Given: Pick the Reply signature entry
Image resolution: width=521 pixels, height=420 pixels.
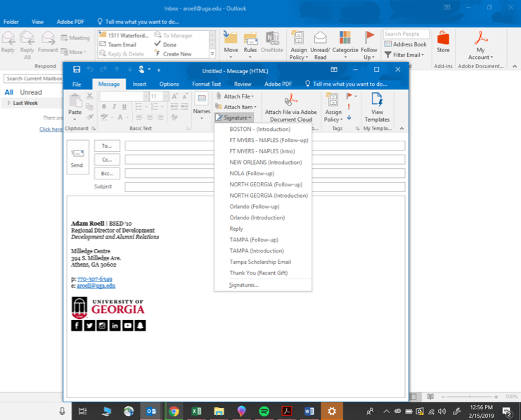Looking at the screenshot, I should click(x=236, y=229).
